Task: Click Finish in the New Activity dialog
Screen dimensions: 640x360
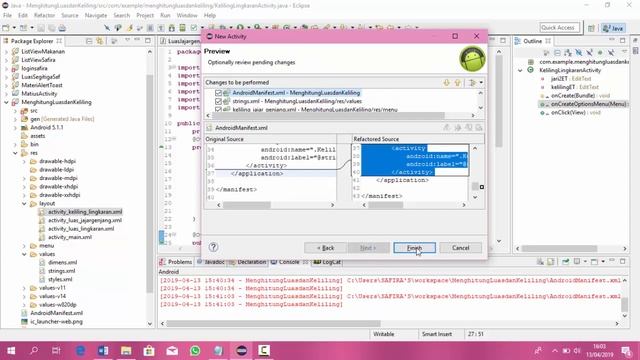Action: coord(414,248)
